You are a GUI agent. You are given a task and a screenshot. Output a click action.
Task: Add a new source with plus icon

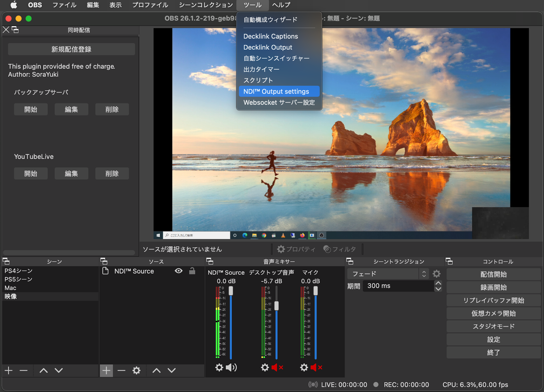coord(106,371)
